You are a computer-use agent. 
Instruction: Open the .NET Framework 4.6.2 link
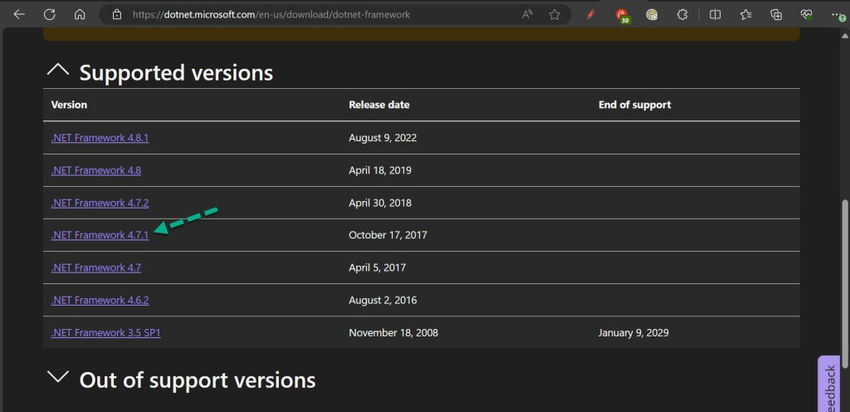point(99,300)
